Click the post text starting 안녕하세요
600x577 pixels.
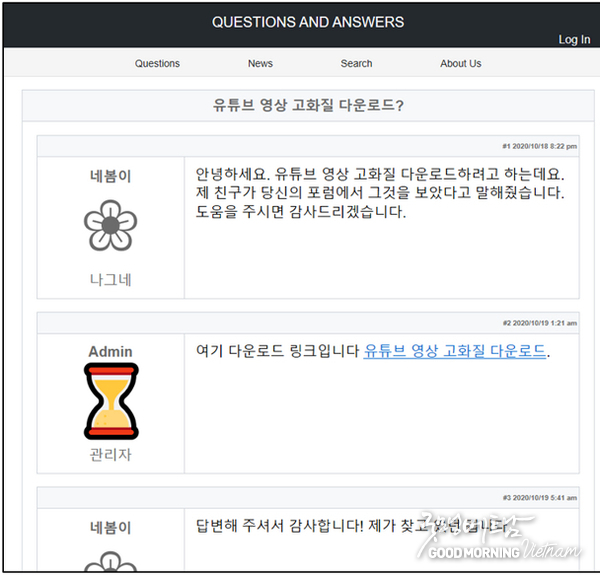click(380, 193)
